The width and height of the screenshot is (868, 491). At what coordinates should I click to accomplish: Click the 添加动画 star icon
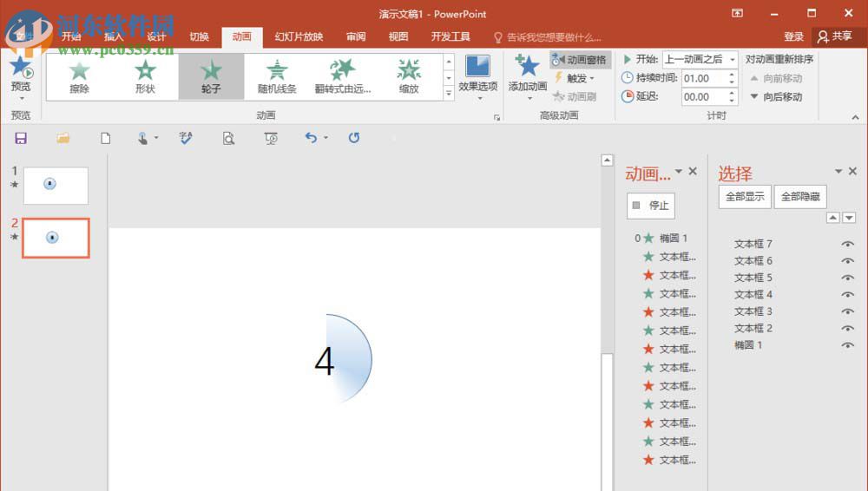pyautogui.click(x=529, y=68)
